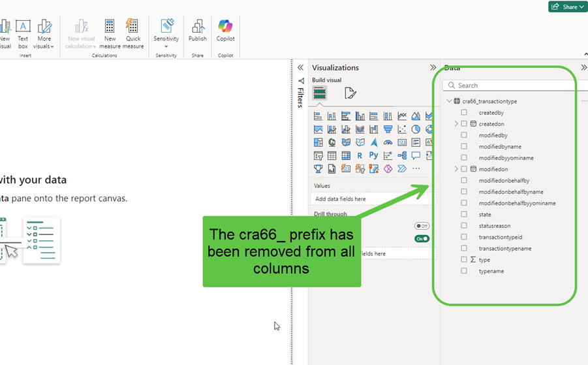
Task: Get more visuals via ellipsis
Action: click(416, 169)
